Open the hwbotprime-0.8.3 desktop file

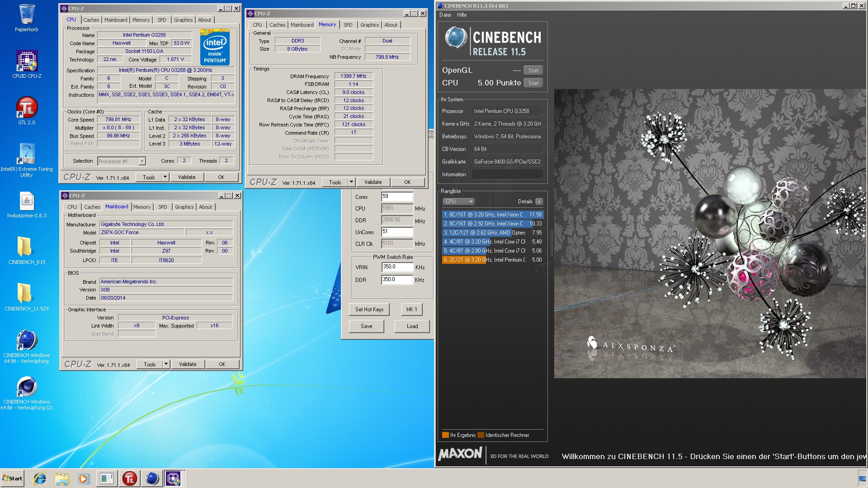[x=27, y=205]
